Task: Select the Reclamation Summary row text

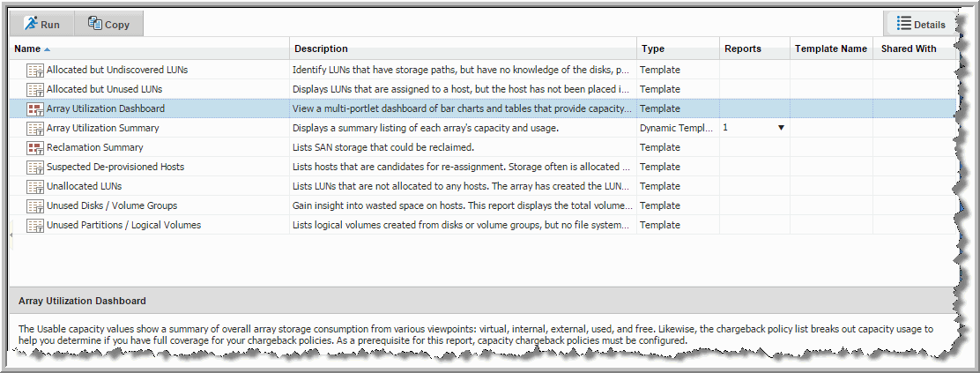Action: [x=95, y=147]
